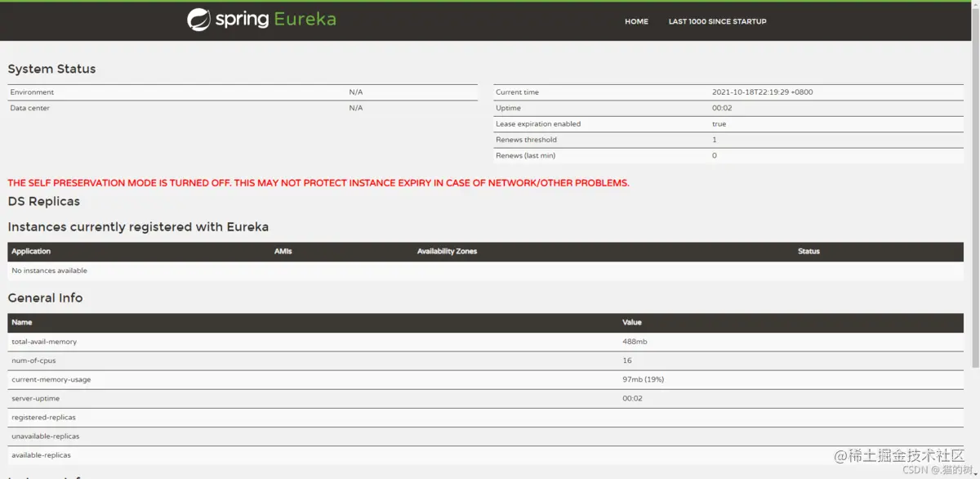Select the available-replicas row name
The image size is (980, 479).
click(x=41, y=454)
